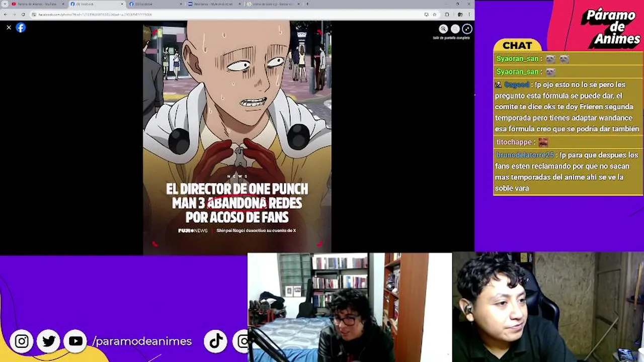The width and height of the screenshot is (644, 362).
Task: Click the titochappe chat username
Action: tap(514, 142)
